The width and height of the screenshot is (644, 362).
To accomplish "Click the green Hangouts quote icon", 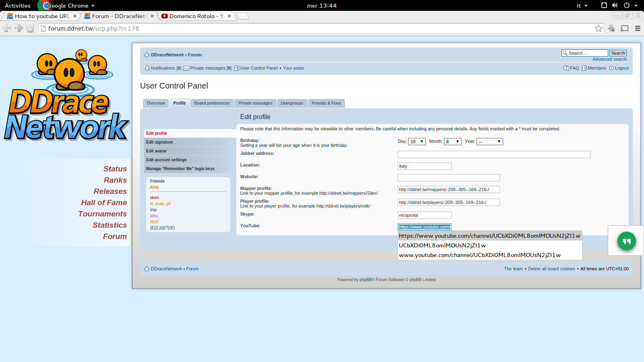I will point(626,241).
